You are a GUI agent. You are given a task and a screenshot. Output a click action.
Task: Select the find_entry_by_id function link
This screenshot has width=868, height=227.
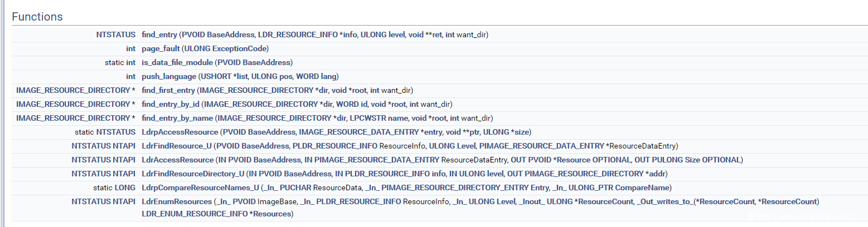click(x=172, y=104)
